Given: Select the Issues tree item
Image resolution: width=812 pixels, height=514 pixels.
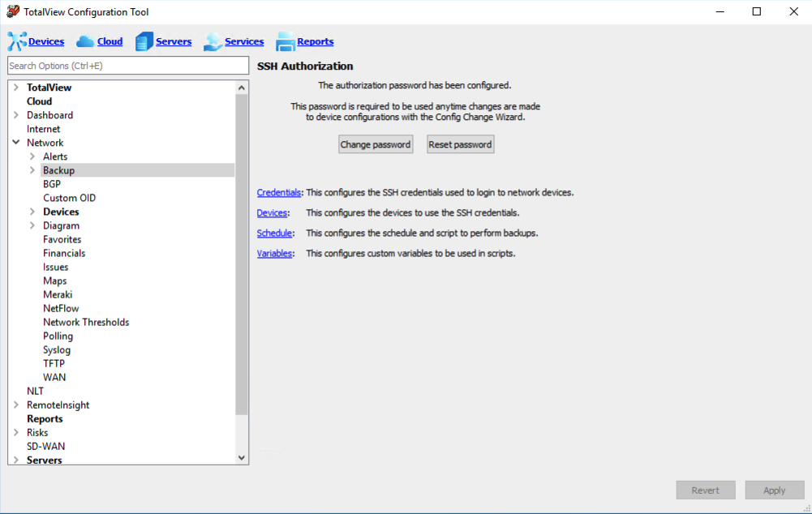Looking at the screenshot, I should pyautogui.click(x=55, y=267).
